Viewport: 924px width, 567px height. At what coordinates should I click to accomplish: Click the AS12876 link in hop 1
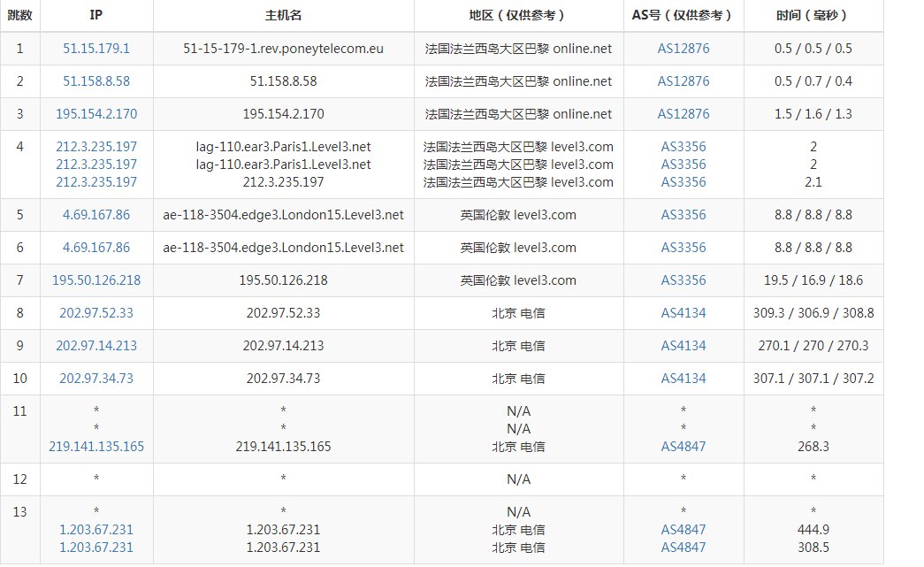(683, 49)
